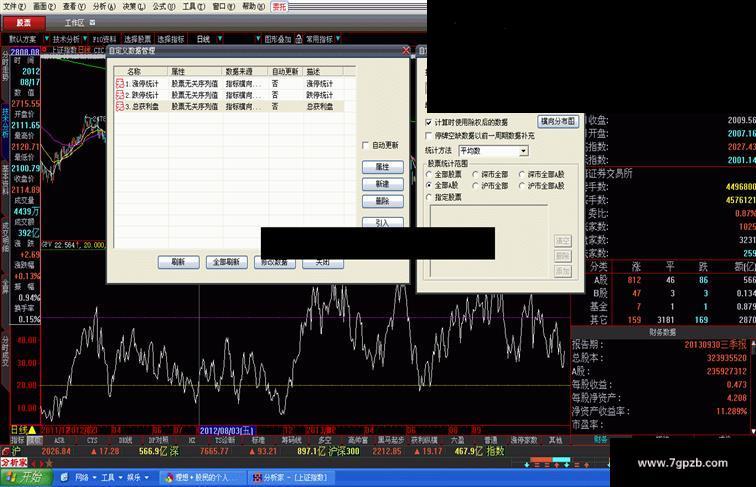
Task: Click the red left arrow beside 分析家
Action: [x=34, y=463]
